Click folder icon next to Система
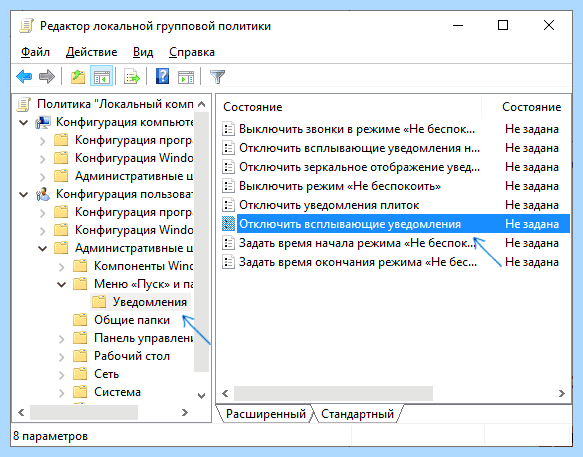The height and width of the screenshot is (457, 583). coord(80,392)
